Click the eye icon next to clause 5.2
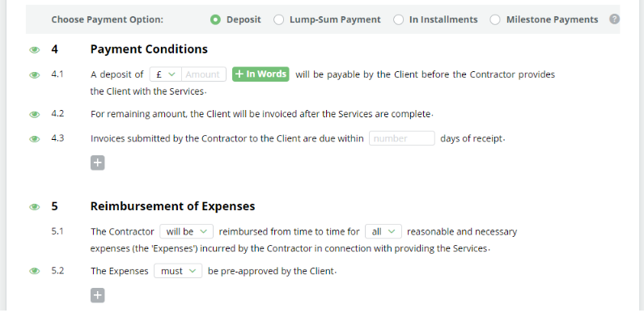644x317 pixels. [x=35, y=271]
